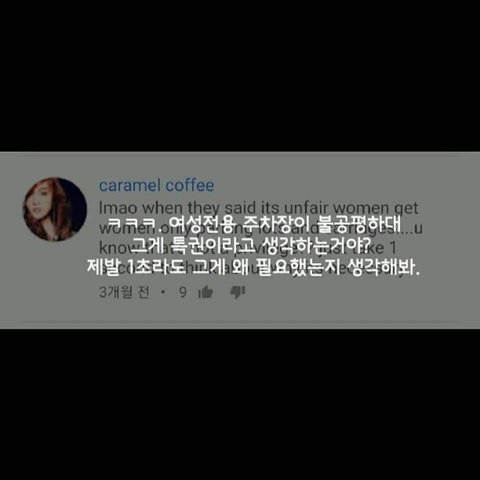This screenshot has height=480, width=480.
Task: Click the like count number 9
Action: coord(183,292)
